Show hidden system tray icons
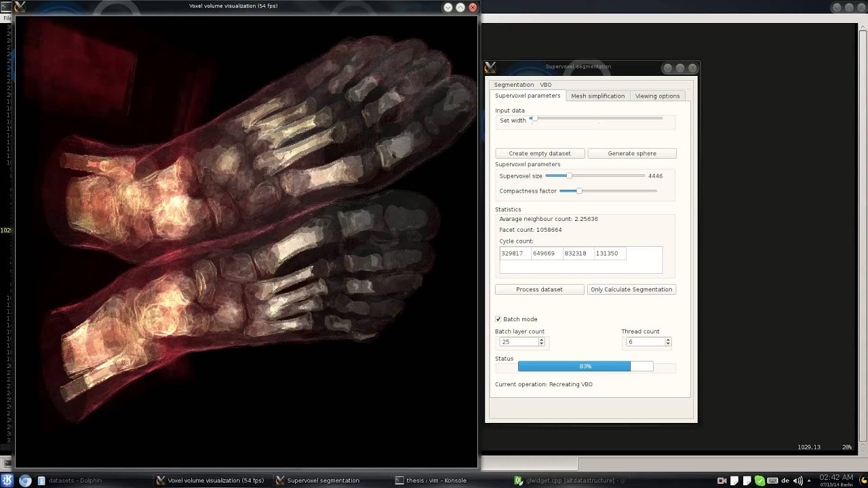 coord(809,481)
